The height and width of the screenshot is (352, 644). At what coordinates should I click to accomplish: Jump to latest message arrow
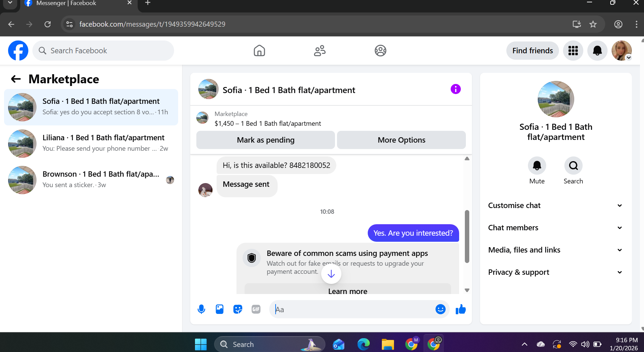click(331, 274)
